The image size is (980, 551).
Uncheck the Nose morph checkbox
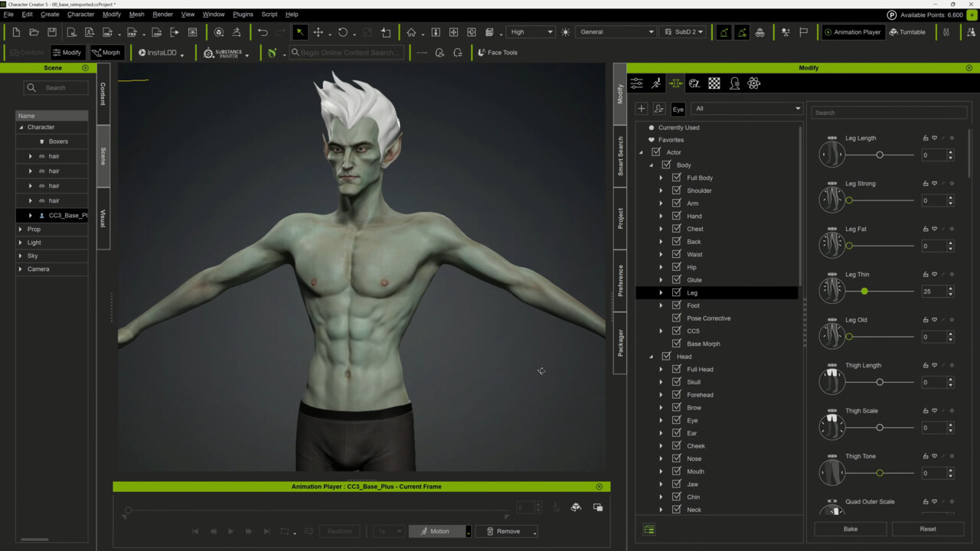pyautogui.click(x=676, y=458)
